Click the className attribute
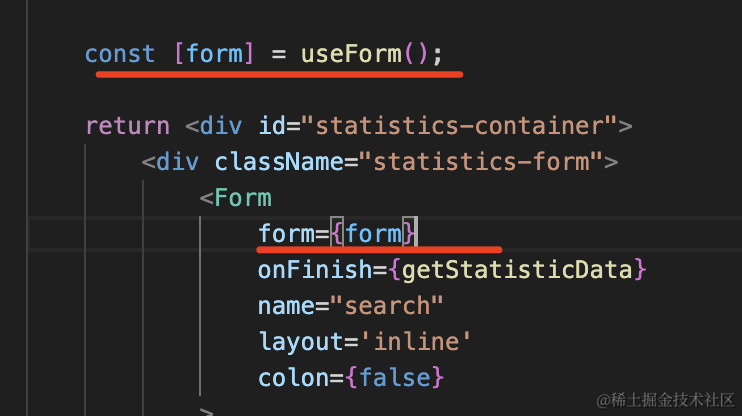 279,162
